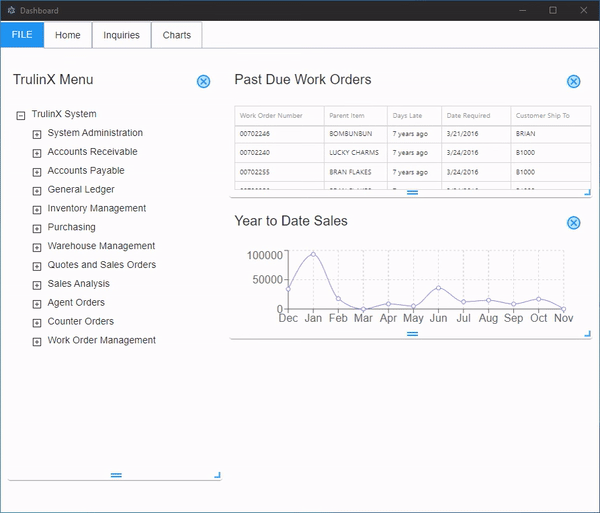The width and height of the screenshot is (600, 513).
Task: Maximize the Dashboard window
Action: coord(553,10)
